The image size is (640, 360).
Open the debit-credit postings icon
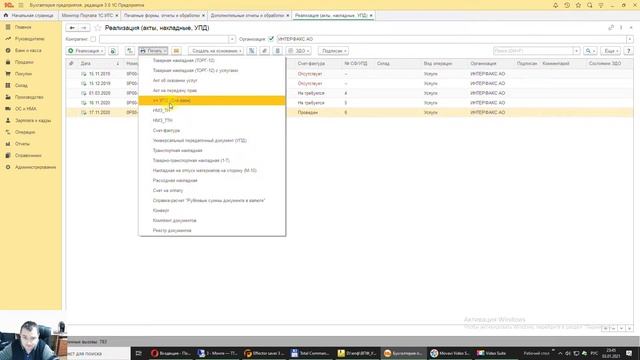pyautogui.click(x=129, y=51)
